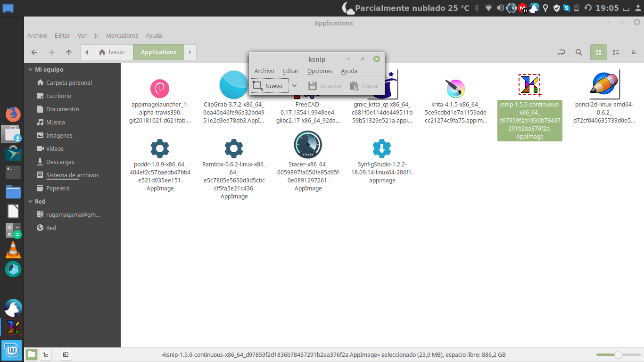
Task: Open the weather applet in top panel
Action: tap(406, 8)
